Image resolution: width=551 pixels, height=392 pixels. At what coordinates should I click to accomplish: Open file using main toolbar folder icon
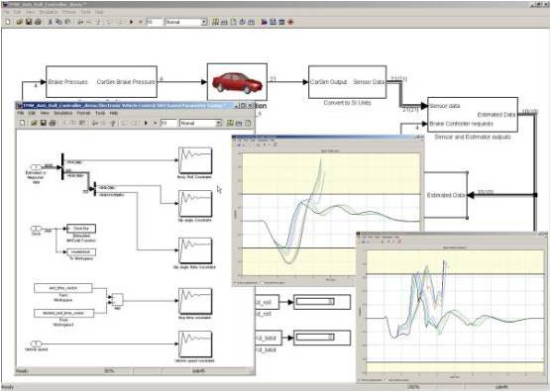[x=20, y=22]
